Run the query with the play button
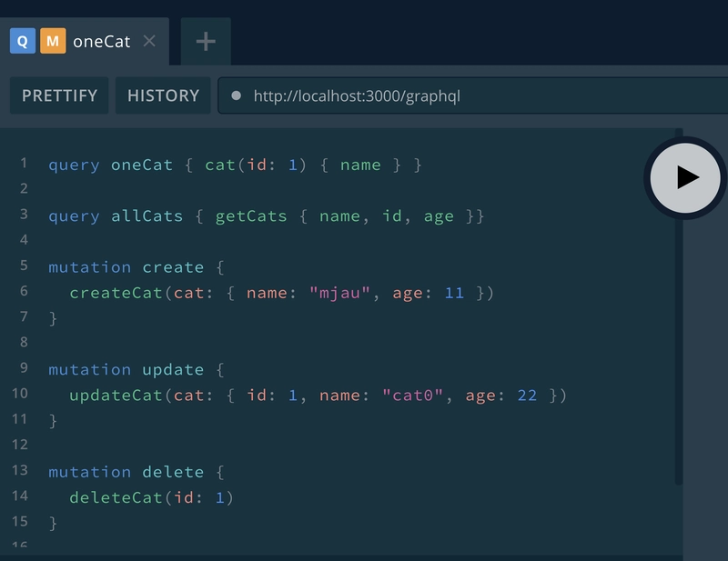Image resolution: width=728 pixels, height=561 pixels. 685,177
